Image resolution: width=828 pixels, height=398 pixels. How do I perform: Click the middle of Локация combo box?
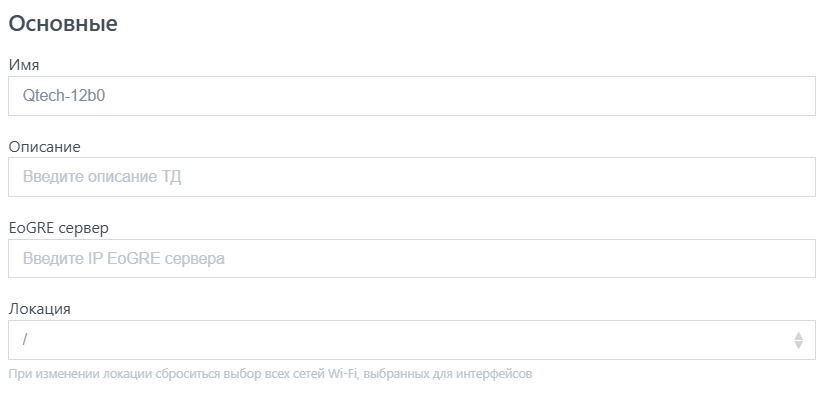pyautogui.click(x=412, y=340)
